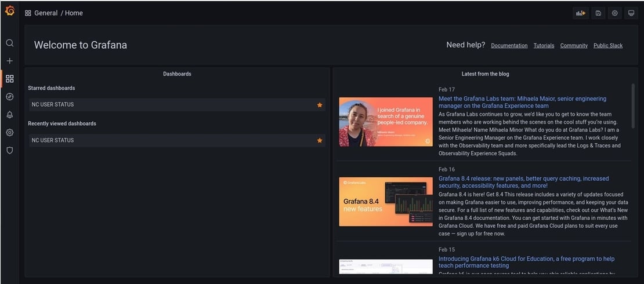Click the Welcome to Grafana heading
Screen dimensions: 644x284
tap(81, 45)
